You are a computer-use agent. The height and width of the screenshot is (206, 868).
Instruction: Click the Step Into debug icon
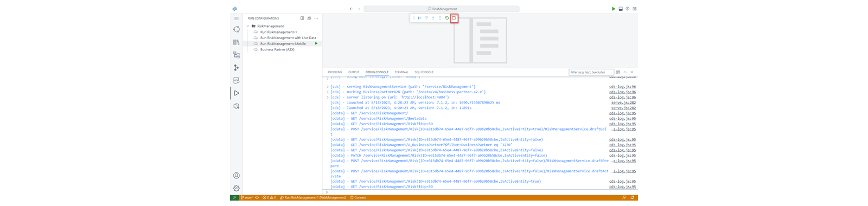[433, 18]
